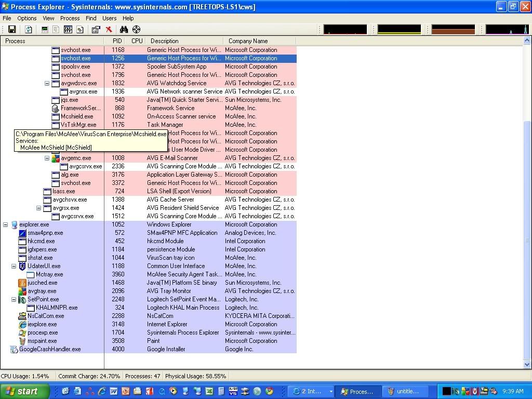Click the iexplore.exe Internet Explorer icon
Viewport: 532px width, 399px height.
click(22, 324)
